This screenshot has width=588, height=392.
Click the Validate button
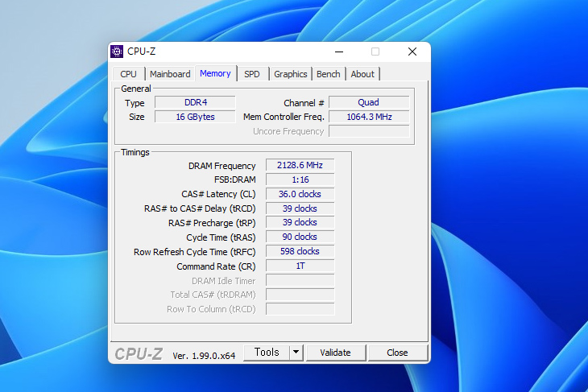pyautogui.click(x=335, y=353)
